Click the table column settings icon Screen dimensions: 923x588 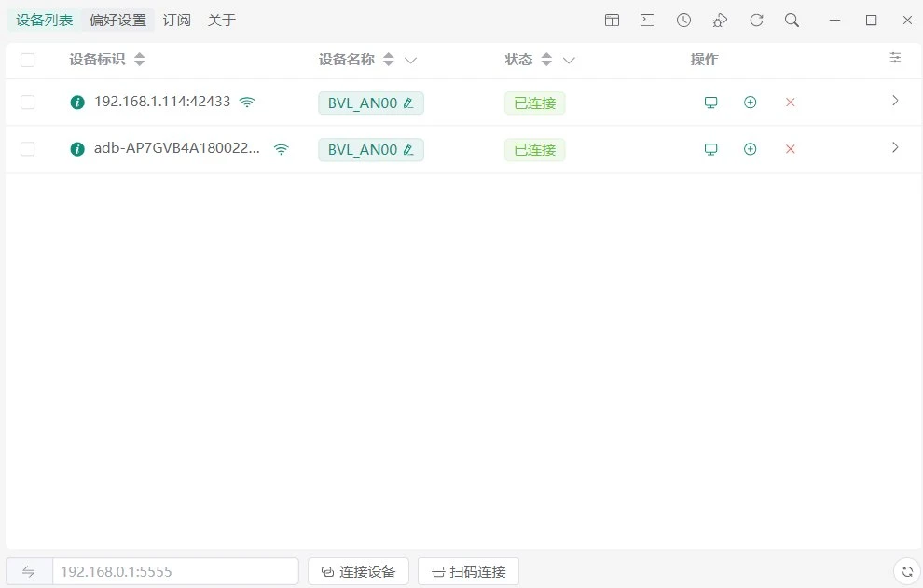(895, 59)
